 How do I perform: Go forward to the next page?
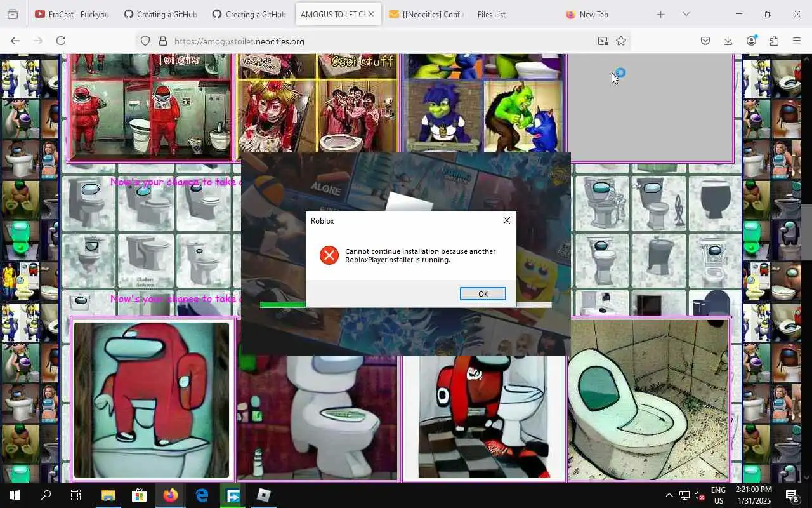point(38,41)
